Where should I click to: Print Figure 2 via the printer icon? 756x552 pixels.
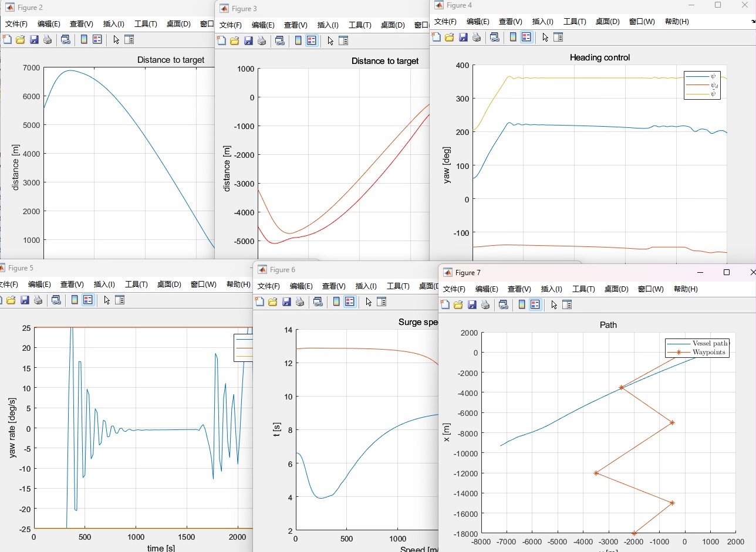48,39
